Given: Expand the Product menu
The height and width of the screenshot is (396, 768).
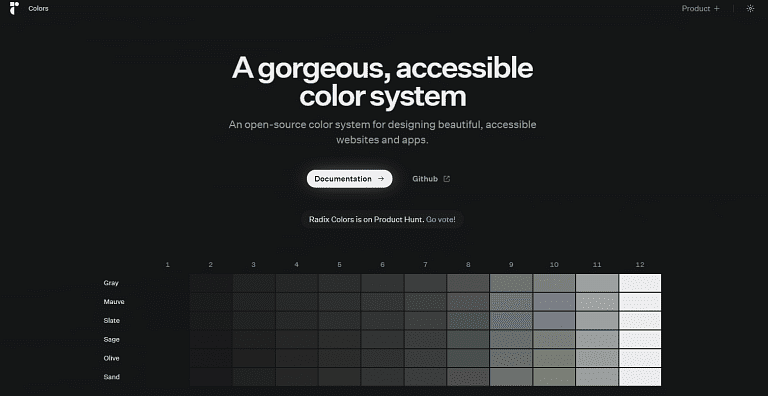Looking at the screenshot, I should point(700,8).
